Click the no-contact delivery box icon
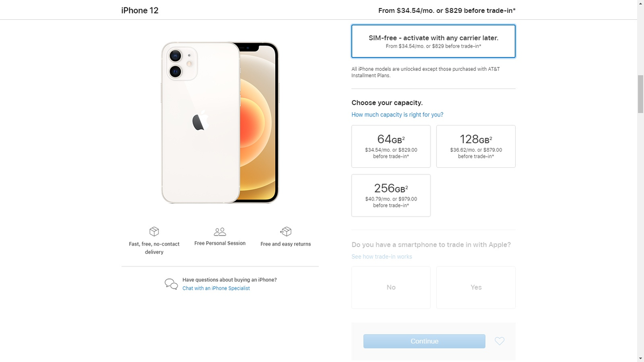Viewport: 644px width, 362px height. pyautogui.click(x=154, y=231)
